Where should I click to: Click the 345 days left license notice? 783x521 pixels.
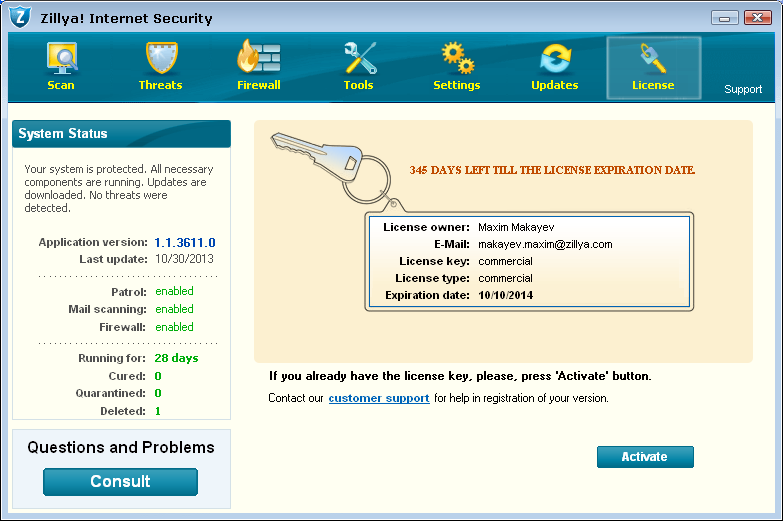552,170
